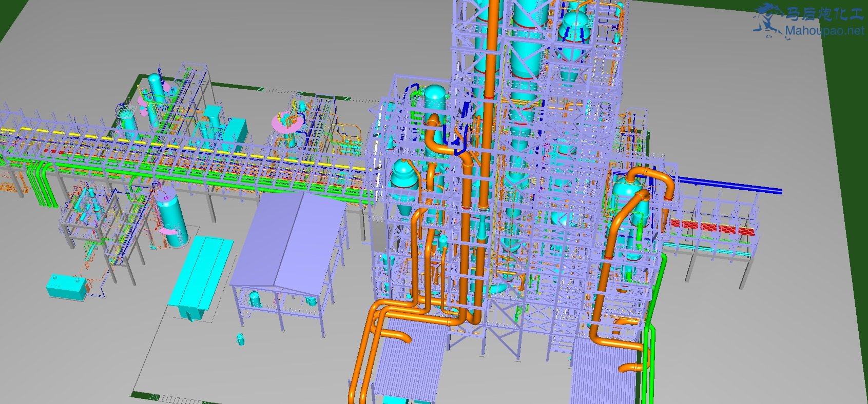
Task: Click the red pipe section on the right rack
Action: click(x=713, y=228)
